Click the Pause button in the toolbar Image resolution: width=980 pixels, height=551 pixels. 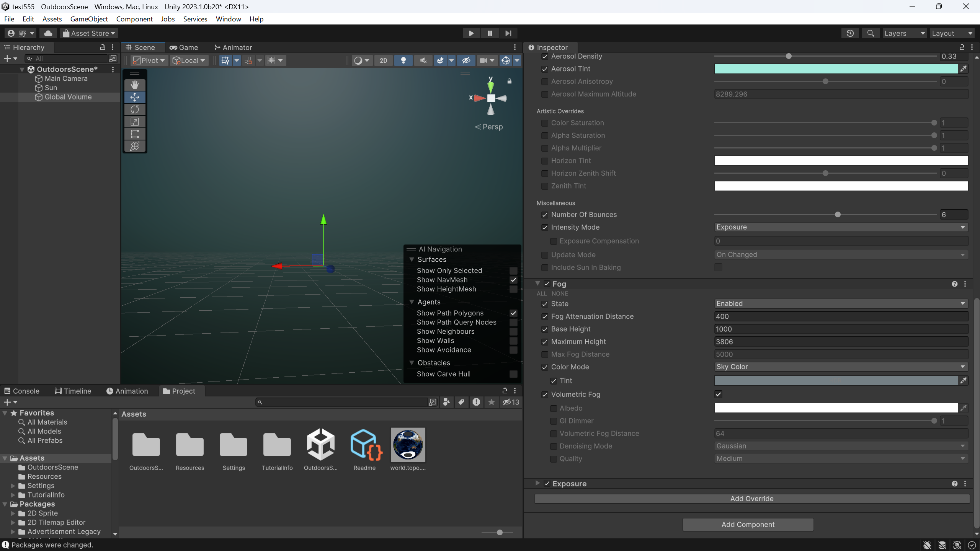point(489,33)
